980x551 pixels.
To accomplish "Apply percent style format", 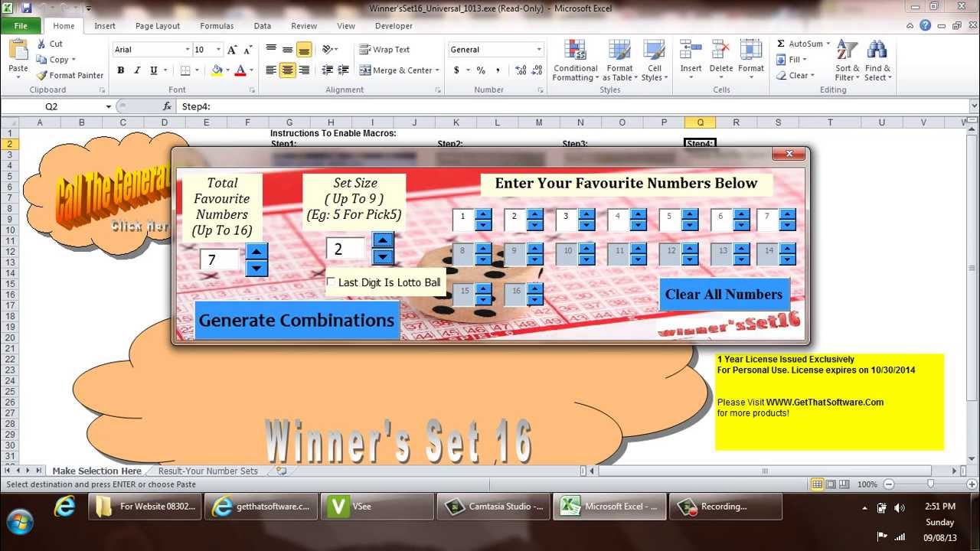I will tap(481, 70).
